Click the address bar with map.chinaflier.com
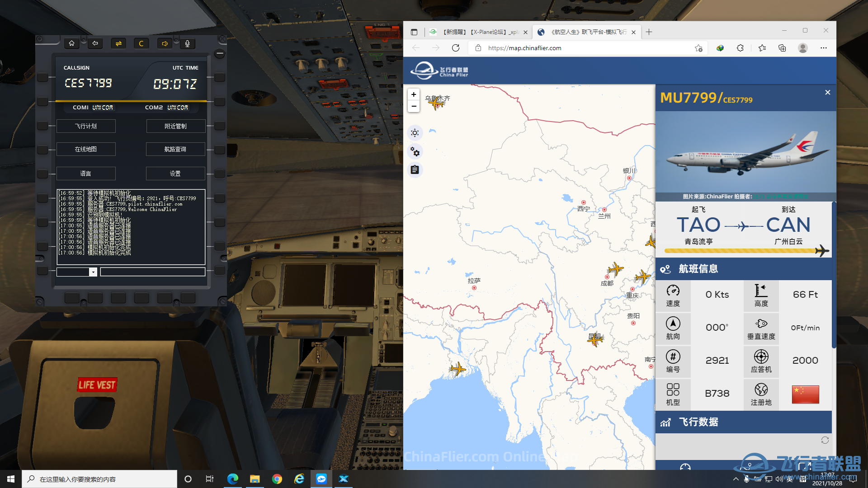The width and height of the screenshot is (868, 488). click(x=588, y=48)
